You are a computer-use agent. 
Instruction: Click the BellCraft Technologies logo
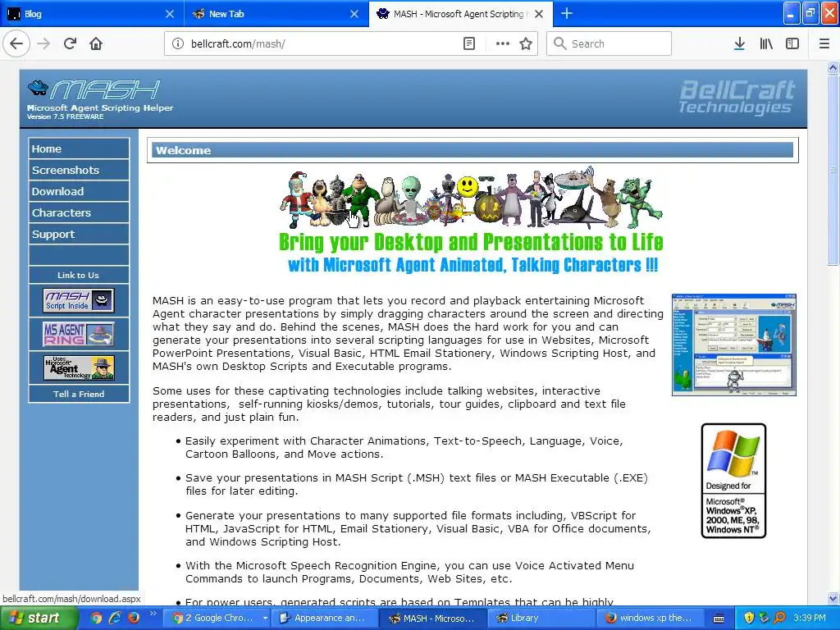(x=737, y=98)
